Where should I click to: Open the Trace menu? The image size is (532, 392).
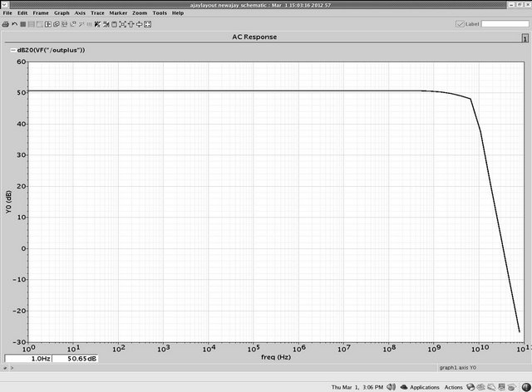tap(97, 13)
